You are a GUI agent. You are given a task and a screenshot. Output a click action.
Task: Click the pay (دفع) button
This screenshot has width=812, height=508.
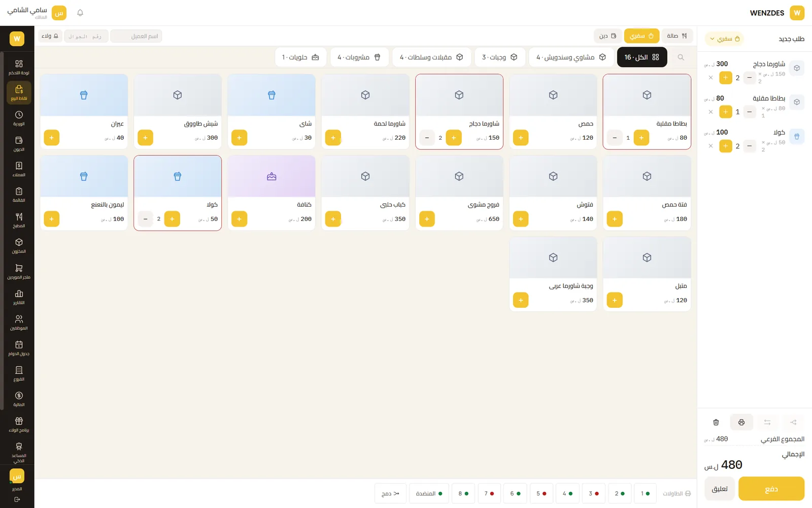[x=771, y=489]
